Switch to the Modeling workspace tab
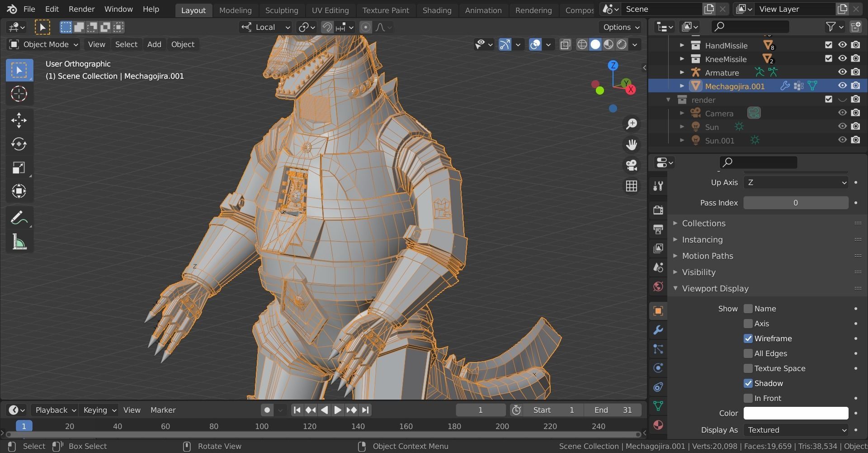 pos(235,10)
